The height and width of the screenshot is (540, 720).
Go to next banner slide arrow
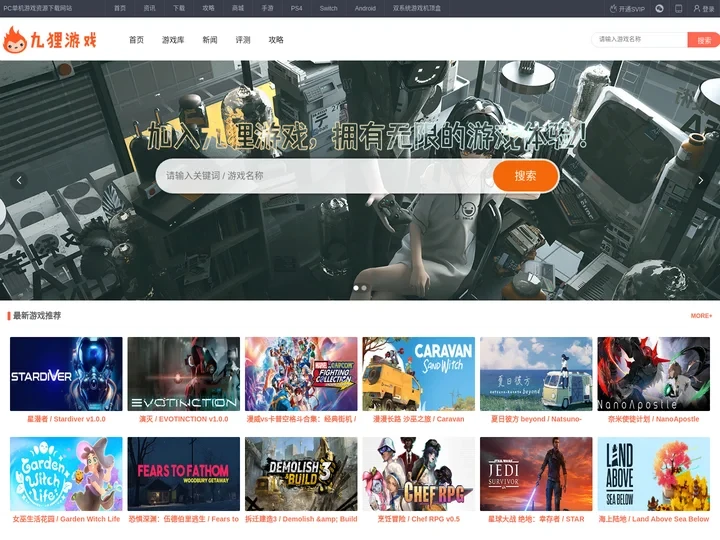click(701, 180)
